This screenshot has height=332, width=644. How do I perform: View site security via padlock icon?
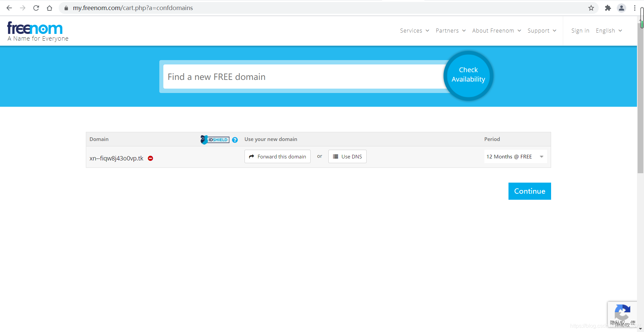click(66, 8)
